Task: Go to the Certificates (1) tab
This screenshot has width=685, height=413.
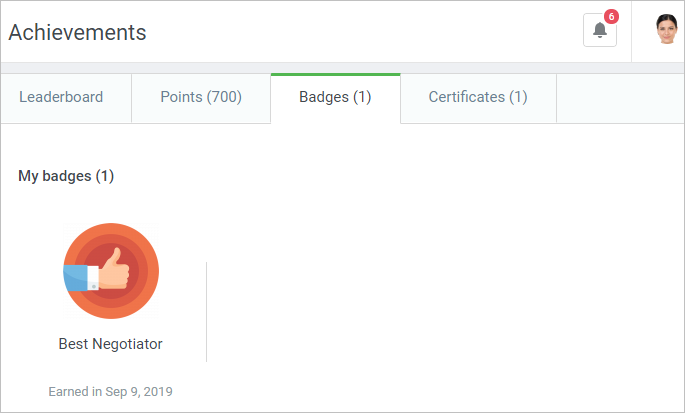Action: point(478,97)
